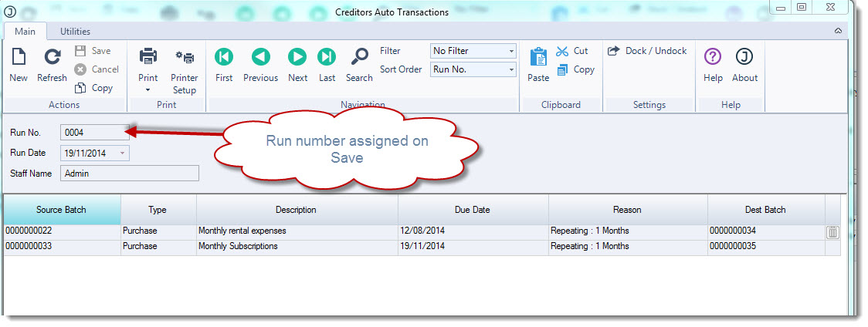Select source batch 0000000022

62,231
